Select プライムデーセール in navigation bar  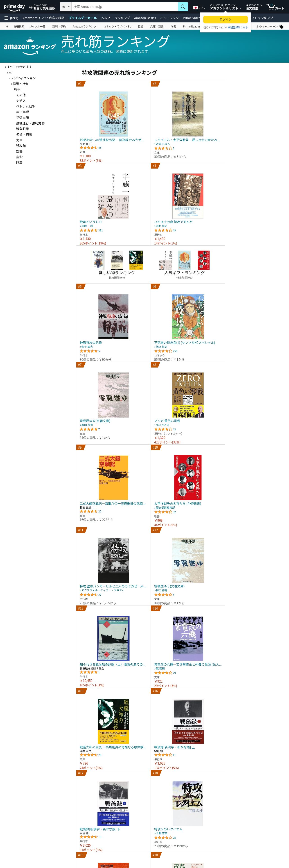click(82, 18)
